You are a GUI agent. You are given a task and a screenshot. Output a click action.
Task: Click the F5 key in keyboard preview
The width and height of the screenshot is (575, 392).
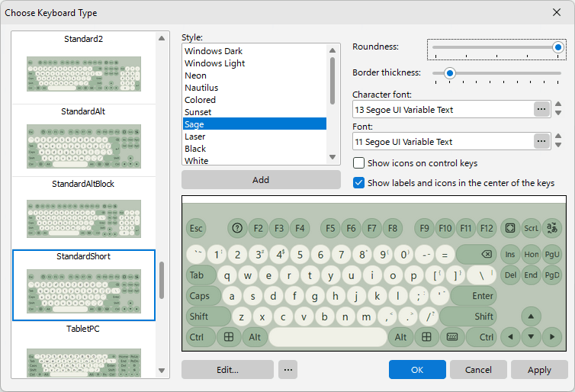[330, 228]
